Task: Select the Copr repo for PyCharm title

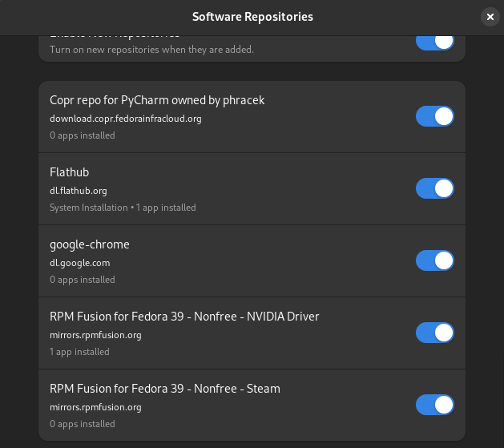Action: point(157,100)
